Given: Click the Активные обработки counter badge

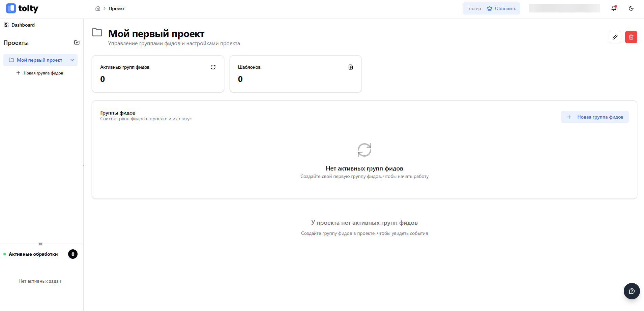Looking at the screenshot, I should (73, 254).
